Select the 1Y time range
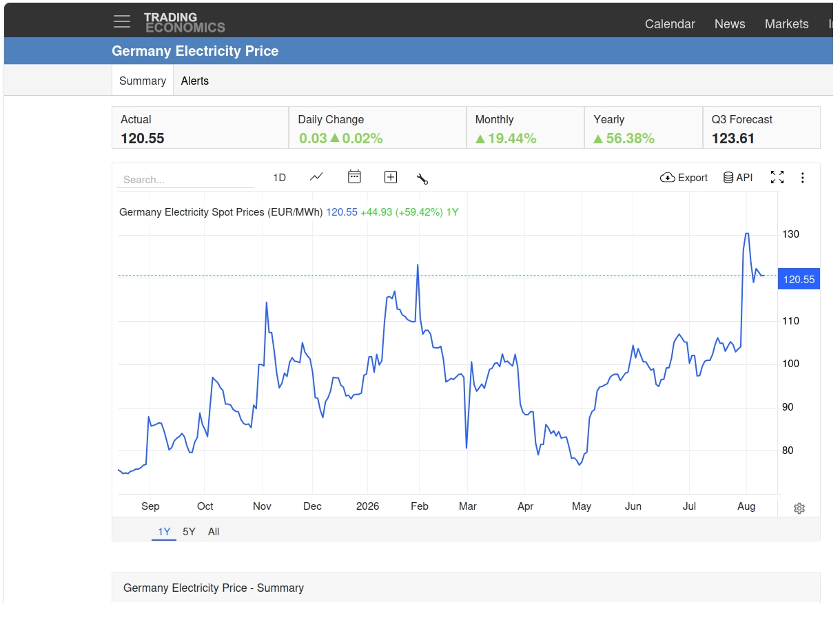 coord(164,532)
